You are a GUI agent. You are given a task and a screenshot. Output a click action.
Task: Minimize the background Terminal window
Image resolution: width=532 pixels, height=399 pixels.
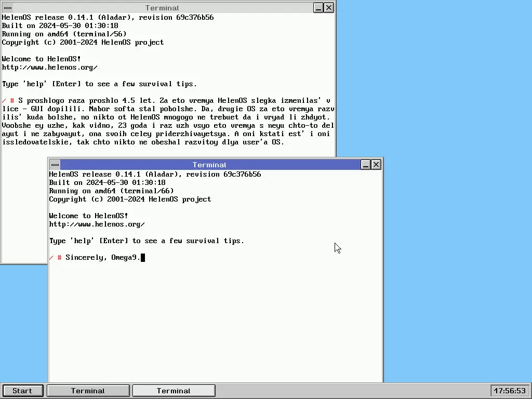318,8
